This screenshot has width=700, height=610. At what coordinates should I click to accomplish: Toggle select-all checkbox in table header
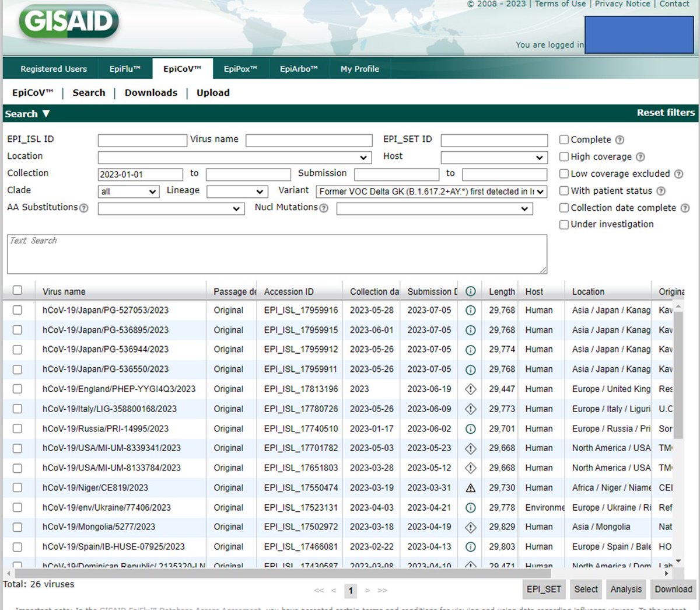17,290
